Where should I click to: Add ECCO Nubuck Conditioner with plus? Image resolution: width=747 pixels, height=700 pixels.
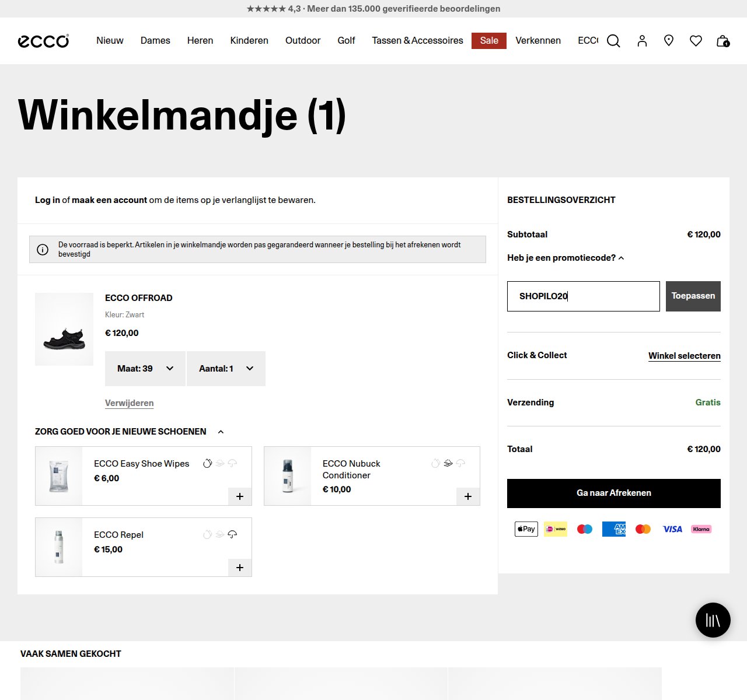pos(468,496)
